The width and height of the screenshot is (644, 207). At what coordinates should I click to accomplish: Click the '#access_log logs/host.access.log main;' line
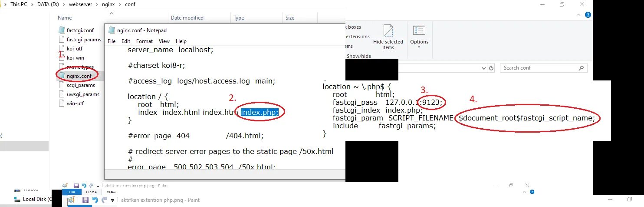click(x=201, y=81)
